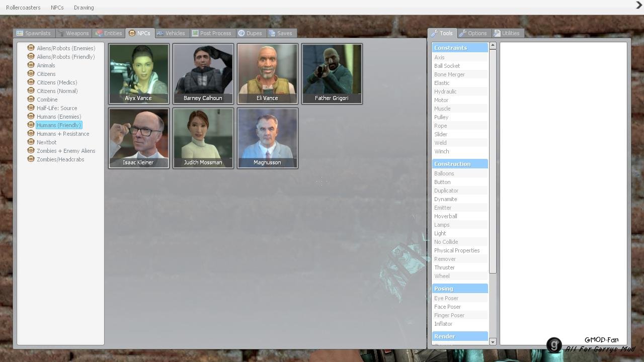
Task: Open the NPCs menu in top bar
Action: [57, 8]
